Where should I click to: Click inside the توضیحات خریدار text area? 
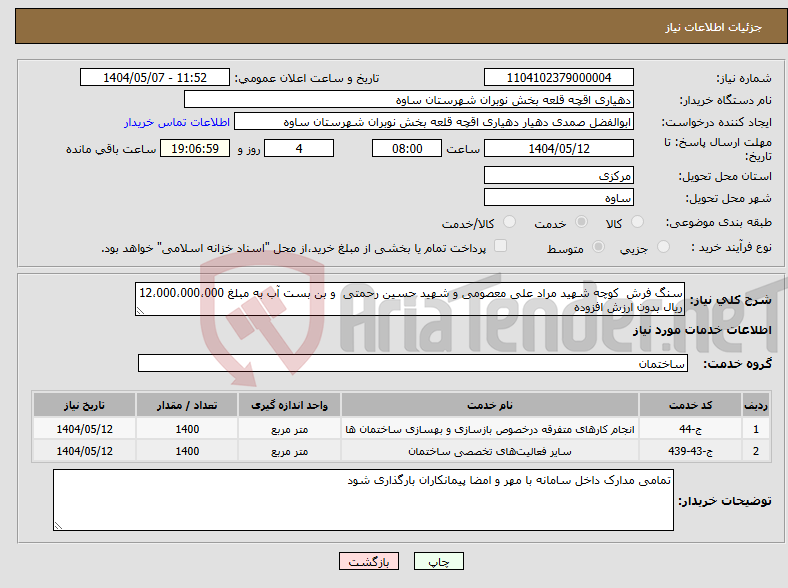[363, 500]
